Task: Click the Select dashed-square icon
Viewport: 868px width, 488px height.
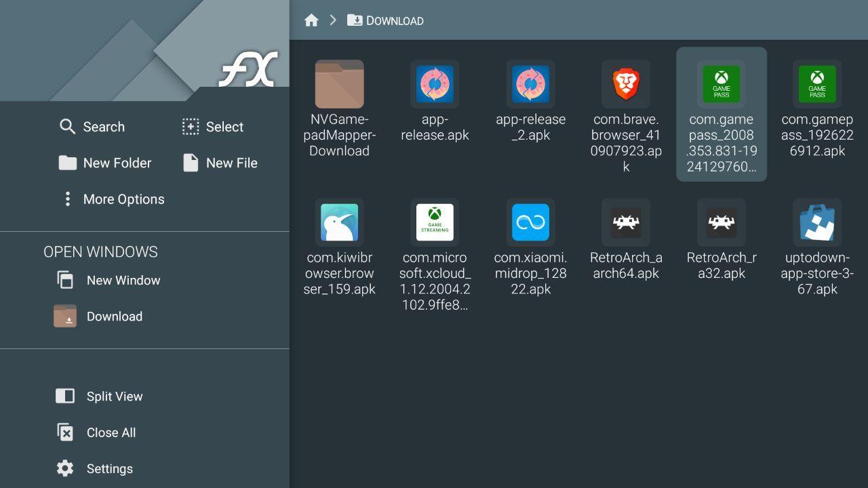Action: pyautogui.click(x=191, y=127)
